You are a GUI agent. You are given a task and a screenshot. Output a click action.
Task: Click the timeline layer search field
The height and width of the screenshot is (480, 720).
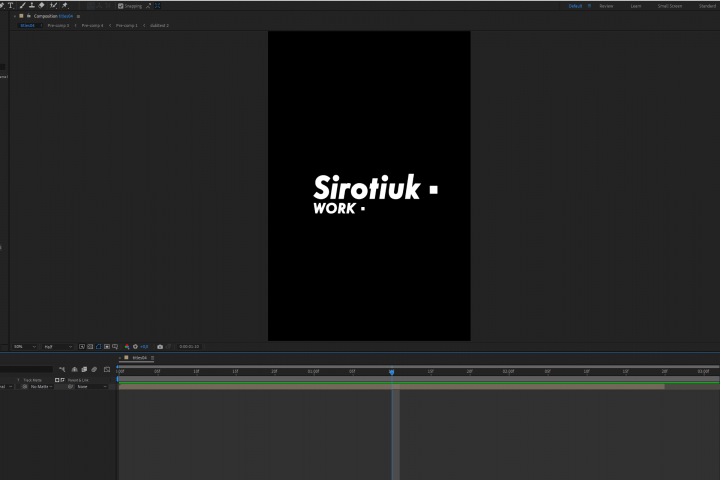(27, 369)
